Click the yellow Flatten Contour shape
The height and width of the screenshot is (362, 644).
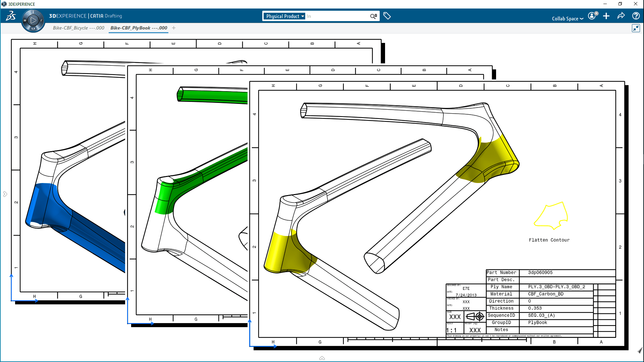pos(551,216)
